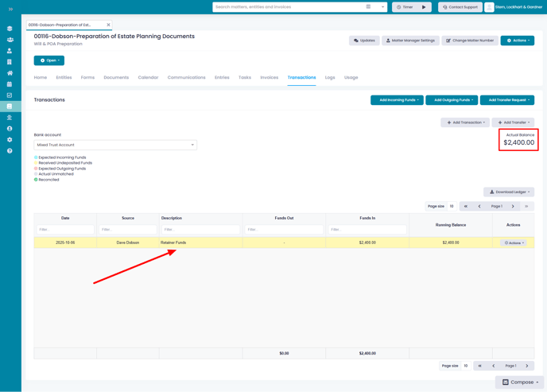Open the row Actions dropdown for Dave Dobson
This screenshot has height=392, width=547.
pos(514,243)
